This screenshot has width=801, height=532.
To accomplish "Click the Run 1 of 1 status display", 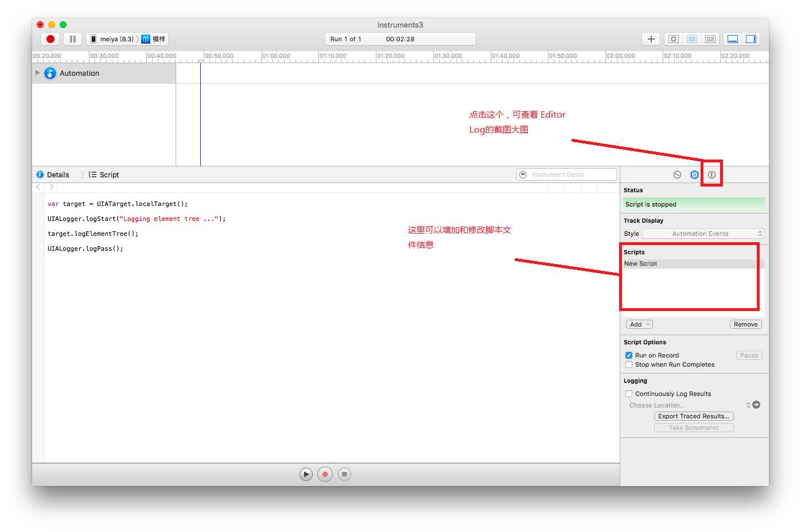I will click(x=400, y=39).
